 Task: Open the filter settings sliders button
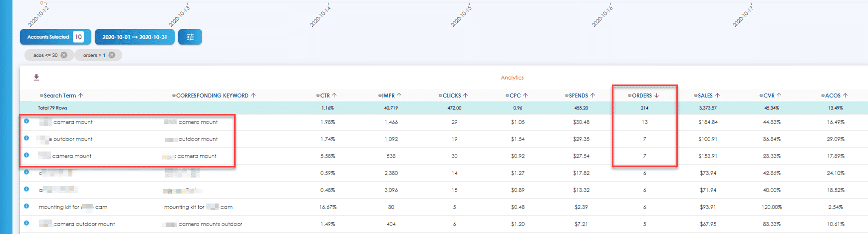pos(190,37)
